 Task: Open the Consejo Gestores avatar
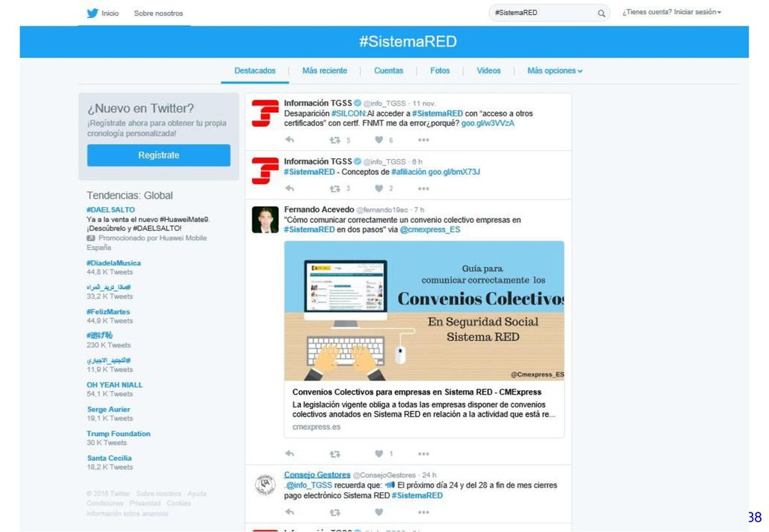click(x=265, y=485)
